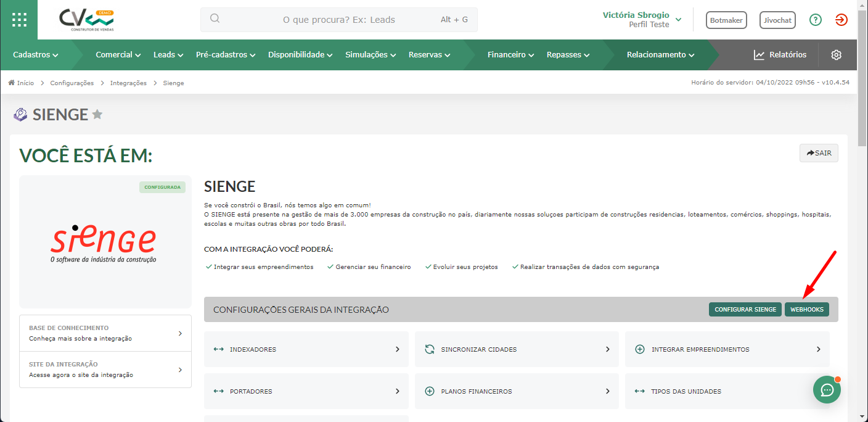868x422 pixels.
Task: Click 'Integrar seus empreendimentos' text
Action: click(263, 267)
